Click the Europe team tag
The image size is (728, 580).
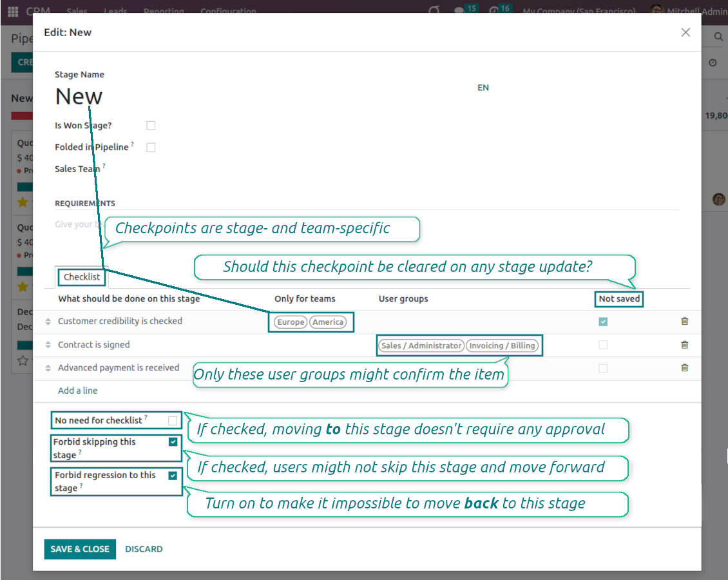tap(291, 322)
